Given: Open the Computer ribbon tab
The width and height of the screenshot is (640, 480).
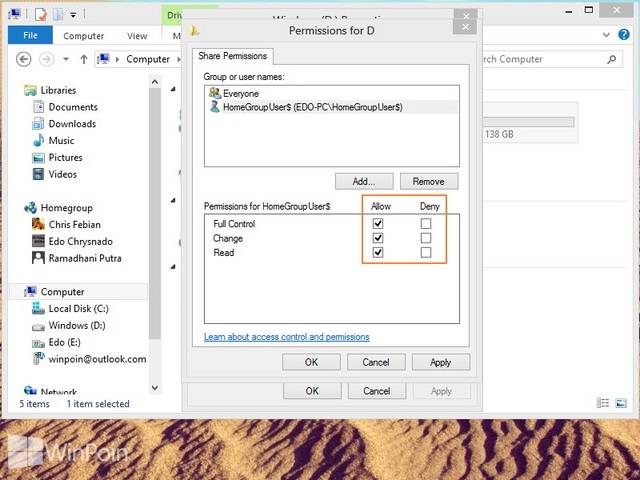Looking at the screenshot, I should 84,36.
